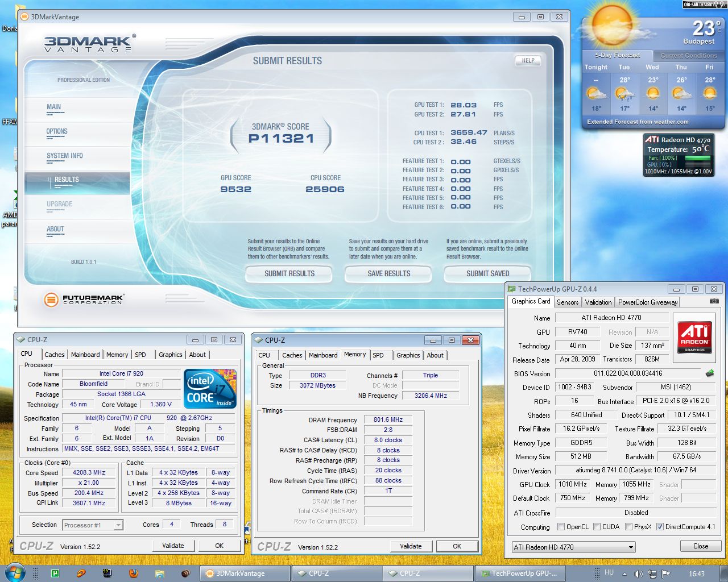Image resolution: width=728 pixels, height=582 pixels.
Task: Click the Intel Core i7 logo
Action: click(x=210, y=389)
